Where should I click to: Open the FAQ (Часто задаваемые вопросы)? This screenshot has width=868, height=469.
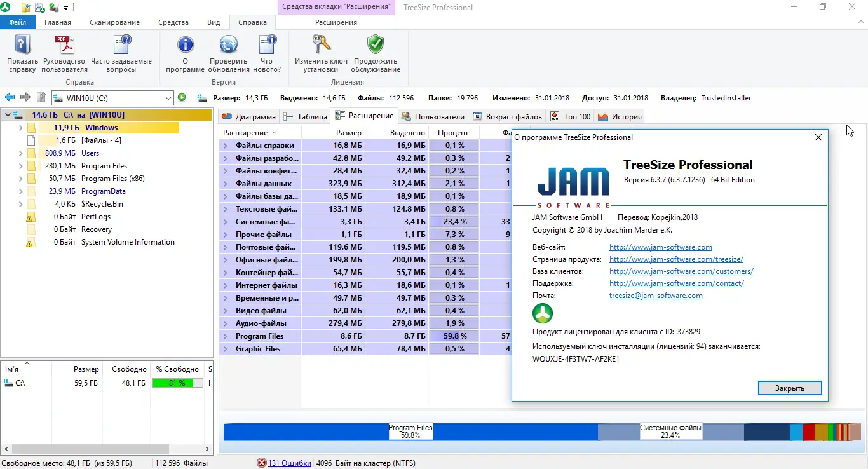[121, 44]
